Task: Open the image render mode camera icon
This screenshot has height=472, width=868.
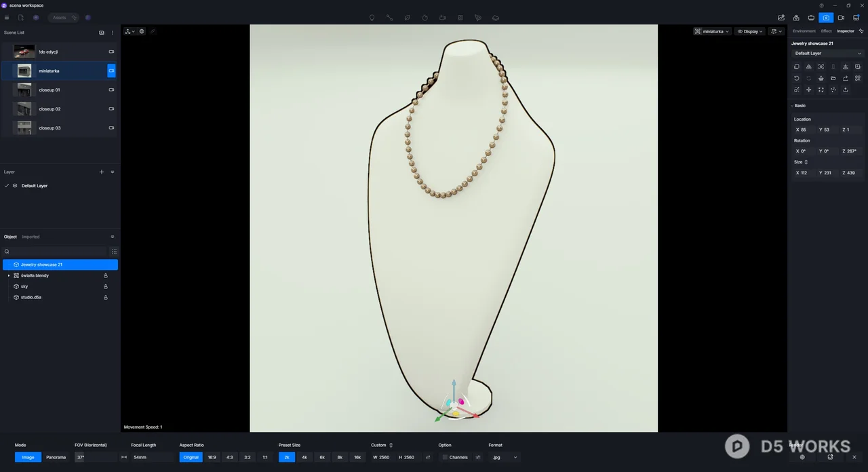Action: (826, 18)
